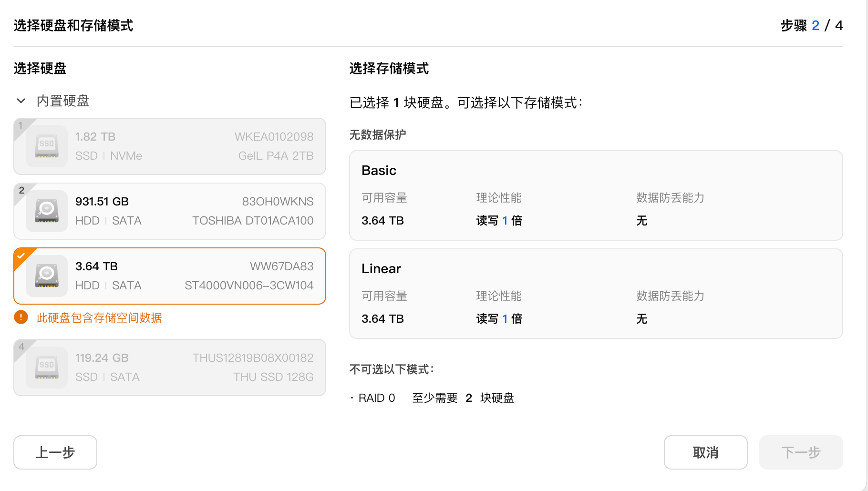The width and height of the screenshot is (868, 491).
Task: Click model text THU SSD 128G
Action: click(273, 377)
